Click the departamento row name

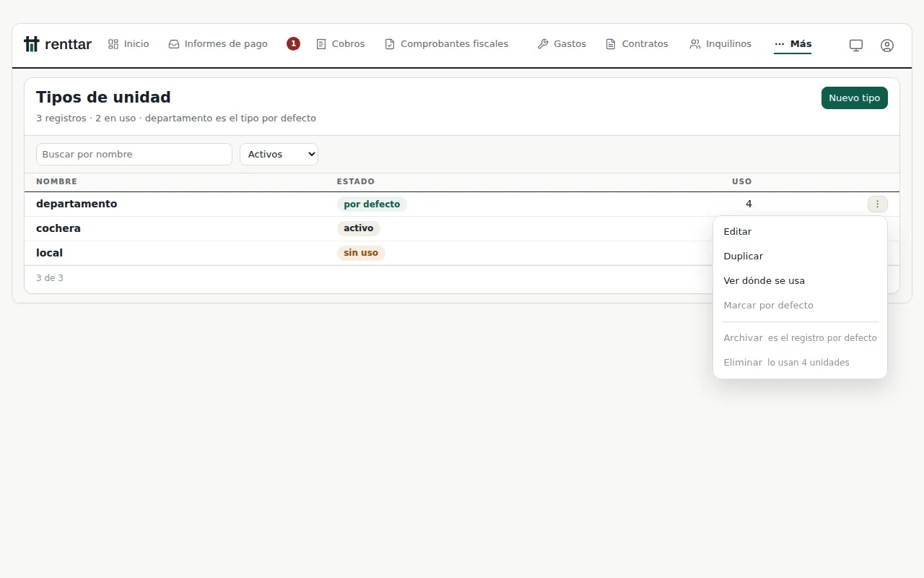click(77, 204)
